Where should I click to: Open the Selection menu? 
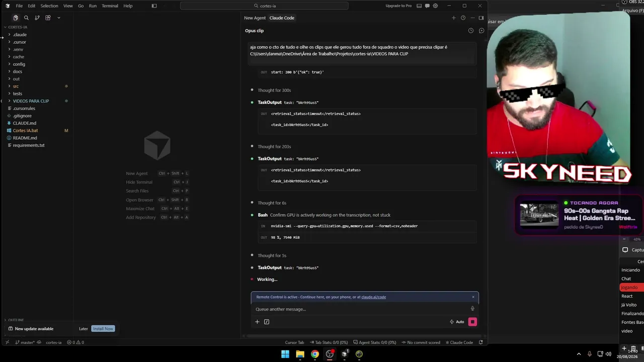(x=49, y=6)
